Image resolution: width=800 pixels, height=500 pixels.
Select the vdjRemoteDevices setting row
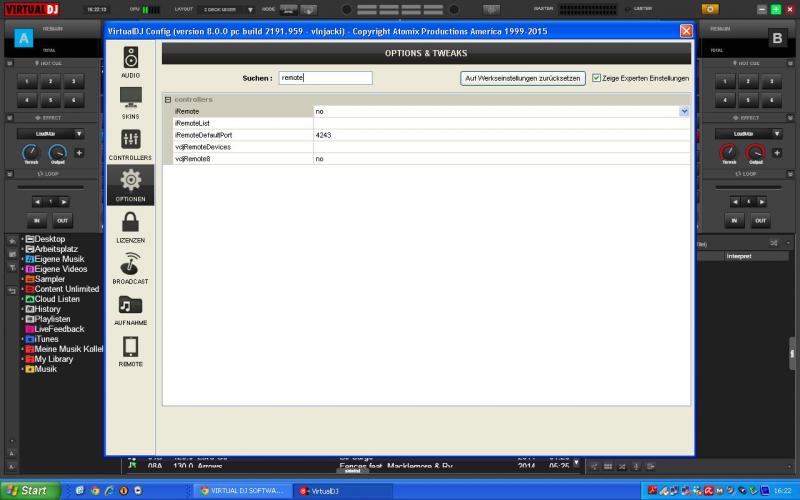(x=431, y=146)
